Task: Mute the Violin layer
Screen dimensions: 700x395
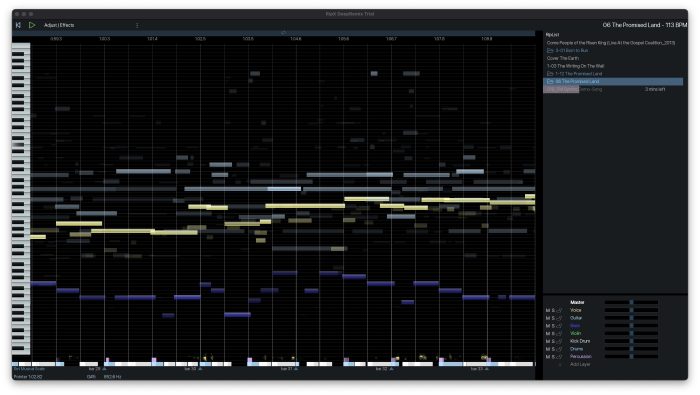Action: [x=548, y=334]
